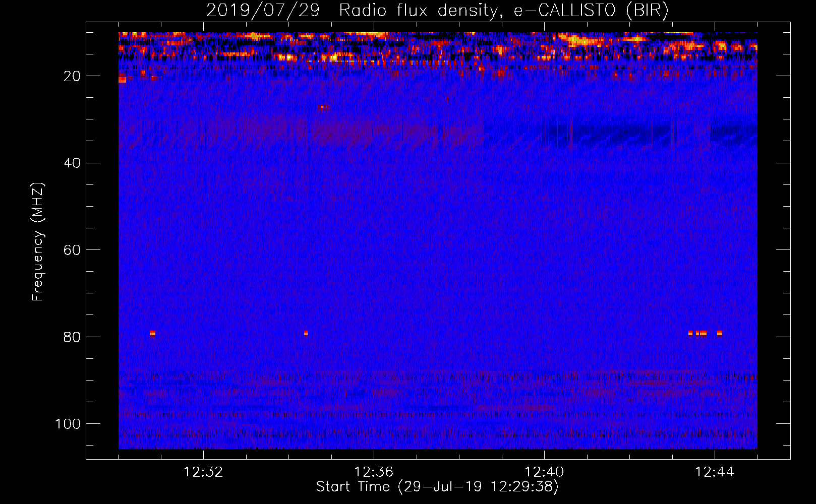Click the 12:40 time tick label
The height and width of the screenshot is (504, 816).
544,472
